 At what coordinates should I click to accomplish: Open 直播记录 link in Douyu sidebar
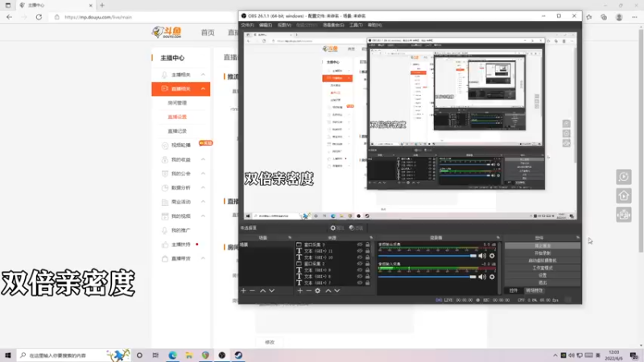177,131
